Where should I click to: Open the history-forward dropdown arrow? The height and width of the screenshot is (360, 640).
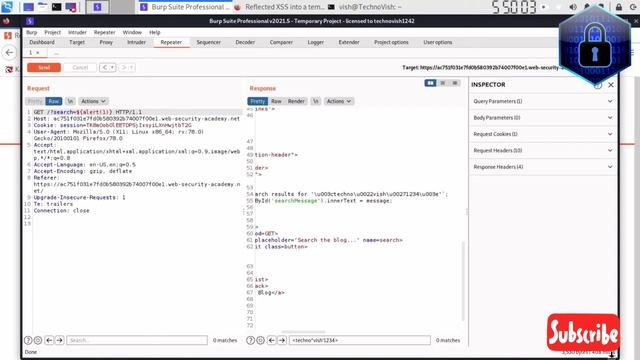click(131, 67)
